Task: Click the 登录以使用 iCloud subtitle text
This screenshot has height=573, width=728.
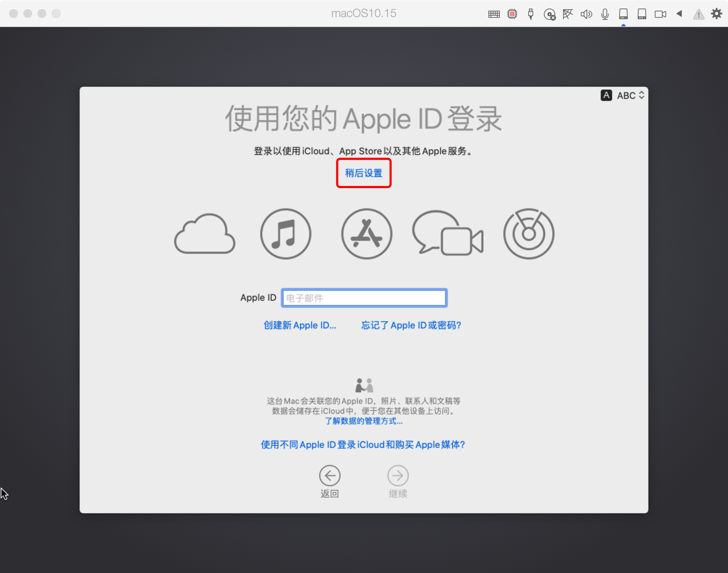Action: pos(364,151)
